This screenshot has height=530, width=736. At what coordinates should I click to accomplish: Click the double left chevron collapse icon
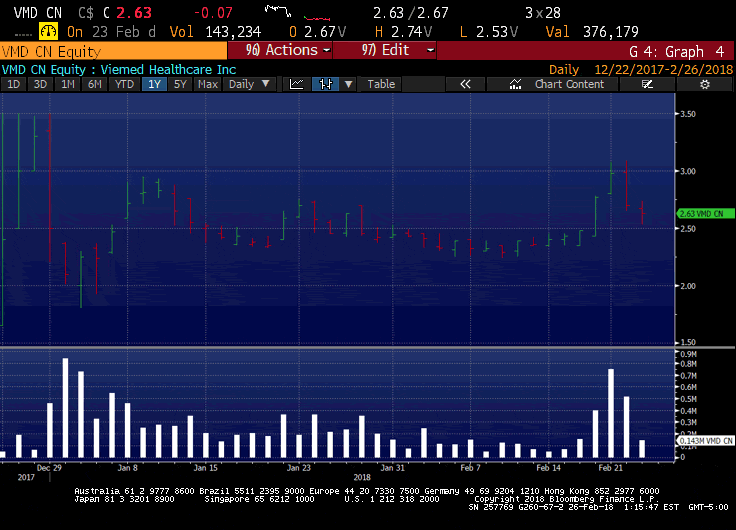click(x=465, y=85)
